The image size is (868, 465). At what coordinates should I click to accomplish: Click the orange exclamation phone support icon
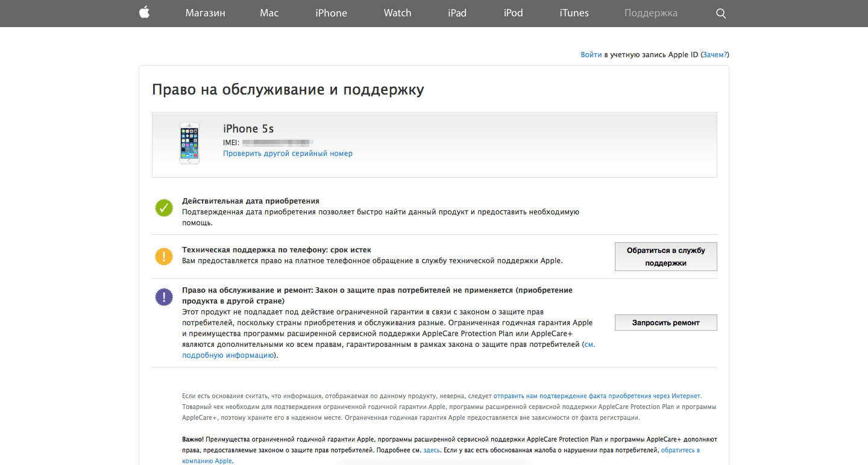click(x=164, y=256)
